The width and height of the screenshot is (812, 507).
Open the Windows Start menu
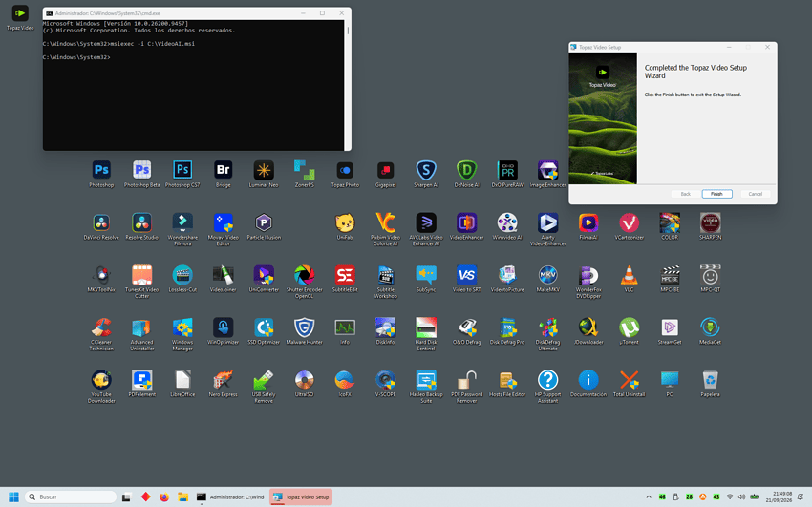(x=13, y=496)
